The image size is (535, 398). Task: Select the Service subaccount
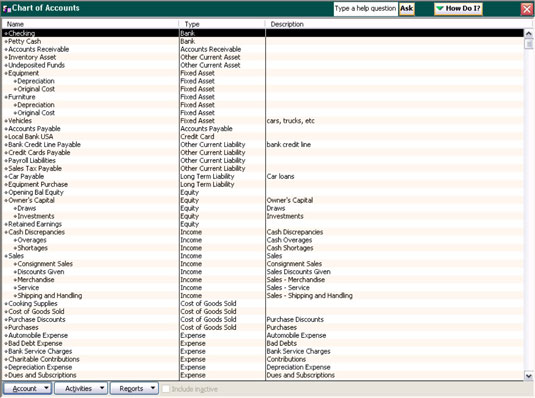28,288
